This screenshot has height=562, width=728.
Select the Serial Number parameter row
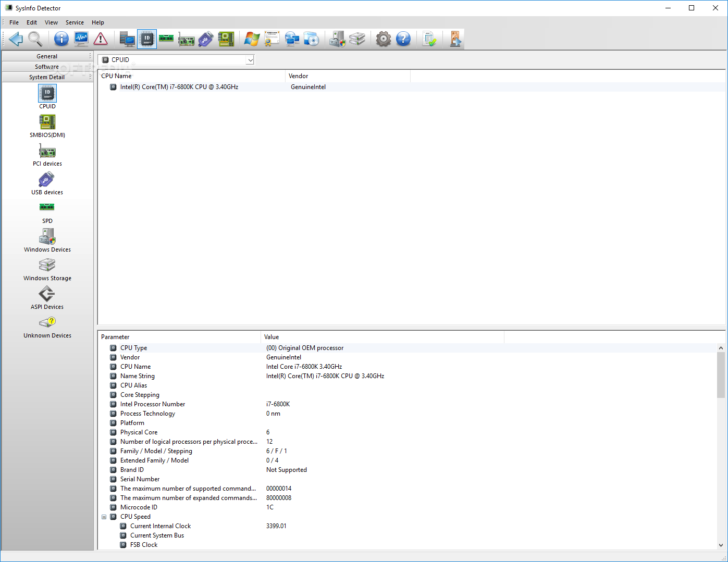(x=407, y=479)
